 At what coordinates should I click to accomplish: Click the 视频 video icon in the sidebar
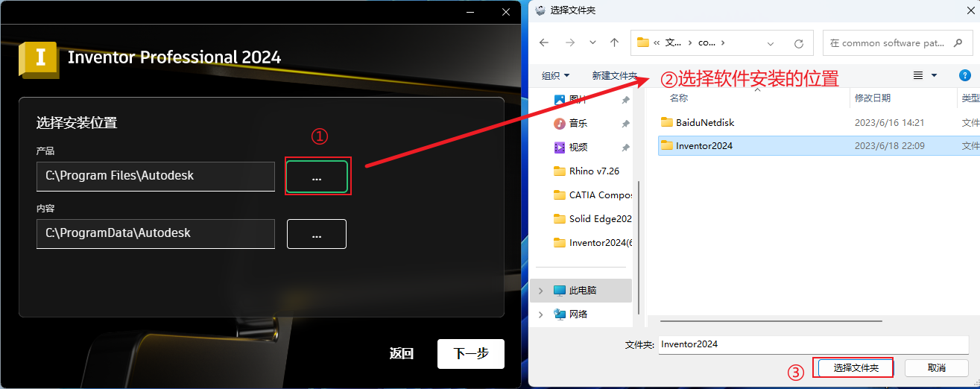coord(560,147)
